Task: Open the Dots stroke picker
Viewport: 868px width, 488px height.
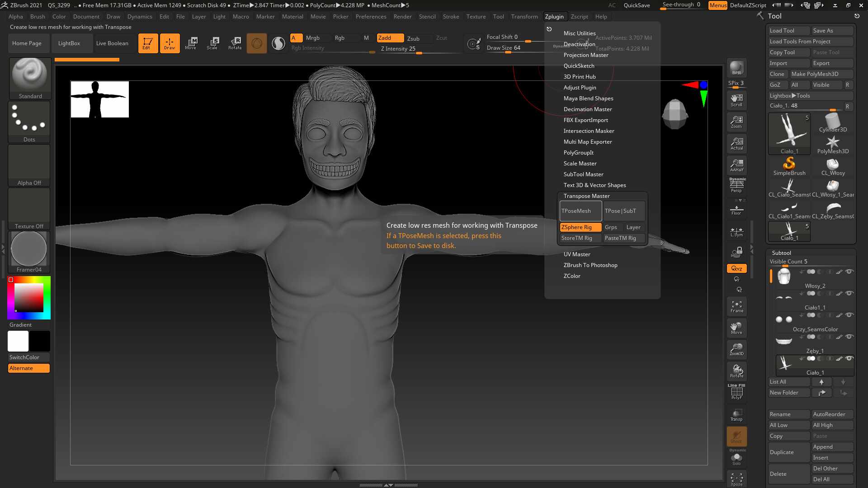Action: (30, 122)
